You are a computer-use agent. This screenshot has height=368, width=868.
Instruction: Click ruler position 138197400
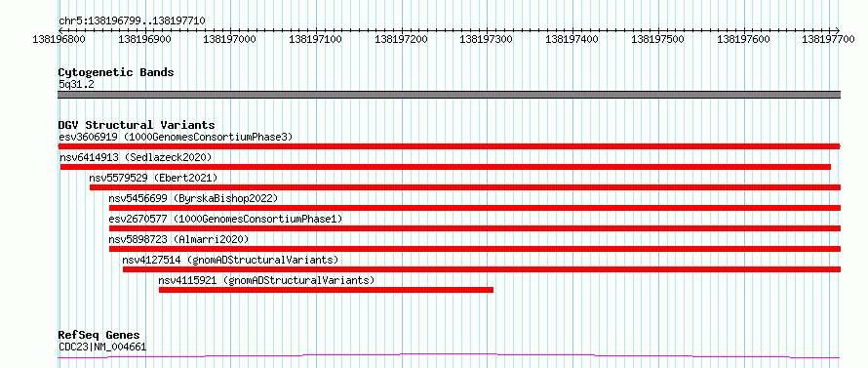click(572, 39)
